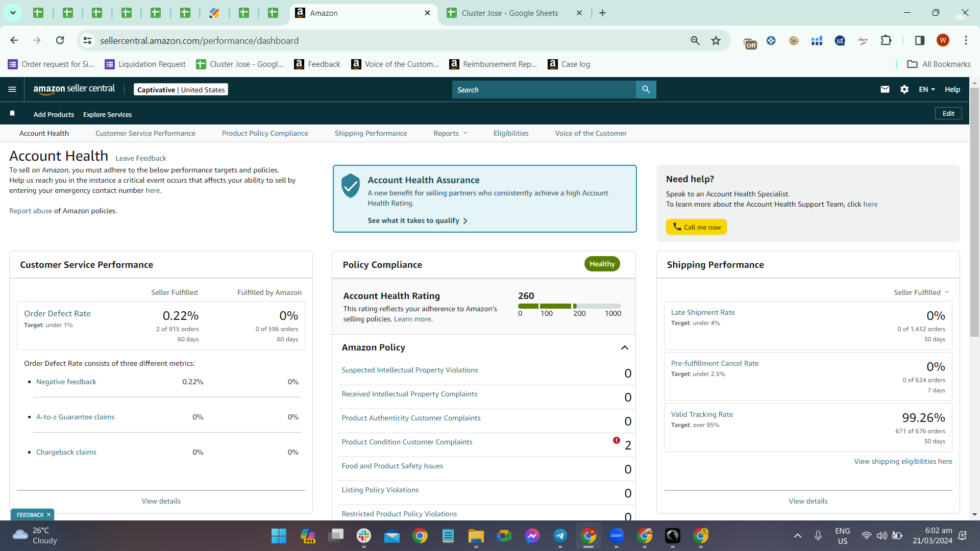The width and height of the screenshot is (980, 551).
Task: Reload the page with the refresh icon
Action: [x=60, y=40]
